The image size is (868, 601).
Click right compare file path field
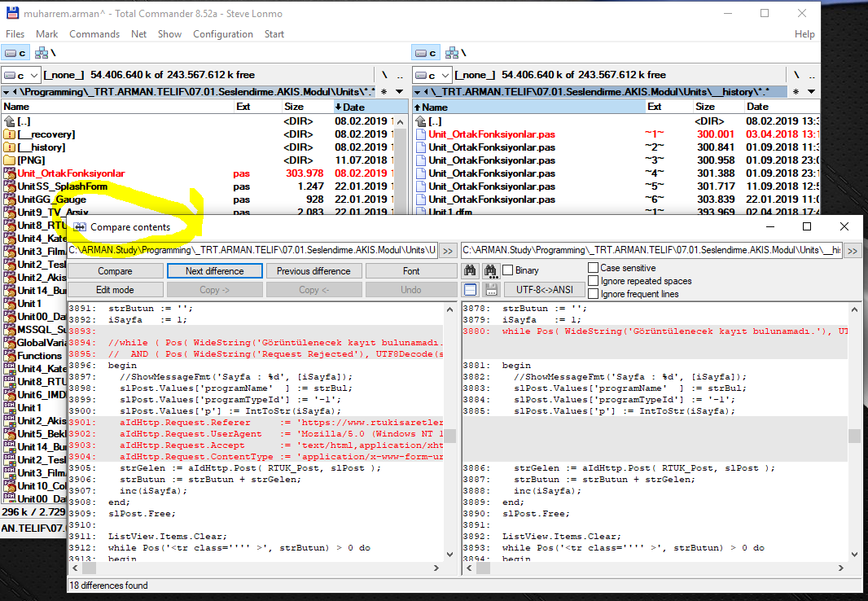pos(652,251)
